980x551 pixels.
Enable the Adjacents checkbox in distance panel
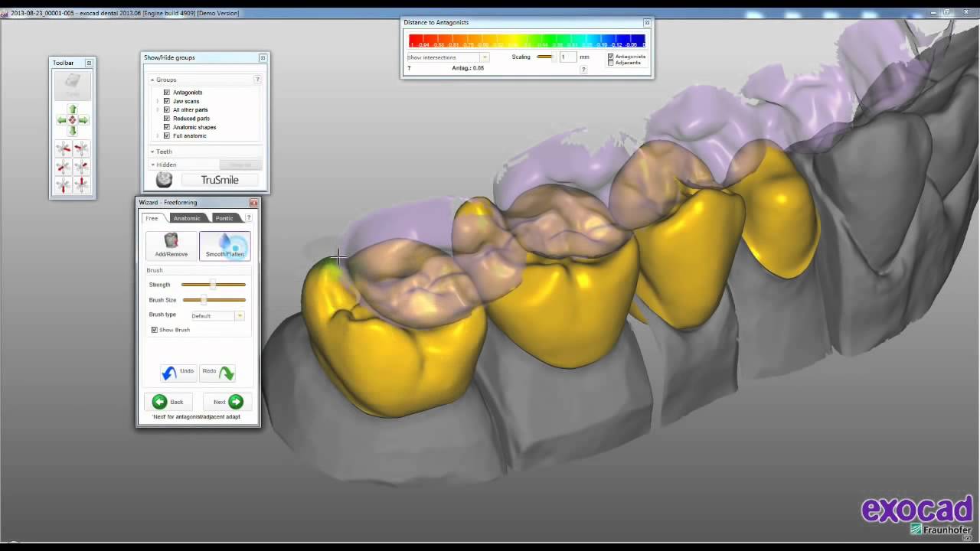tap(610, 63)
